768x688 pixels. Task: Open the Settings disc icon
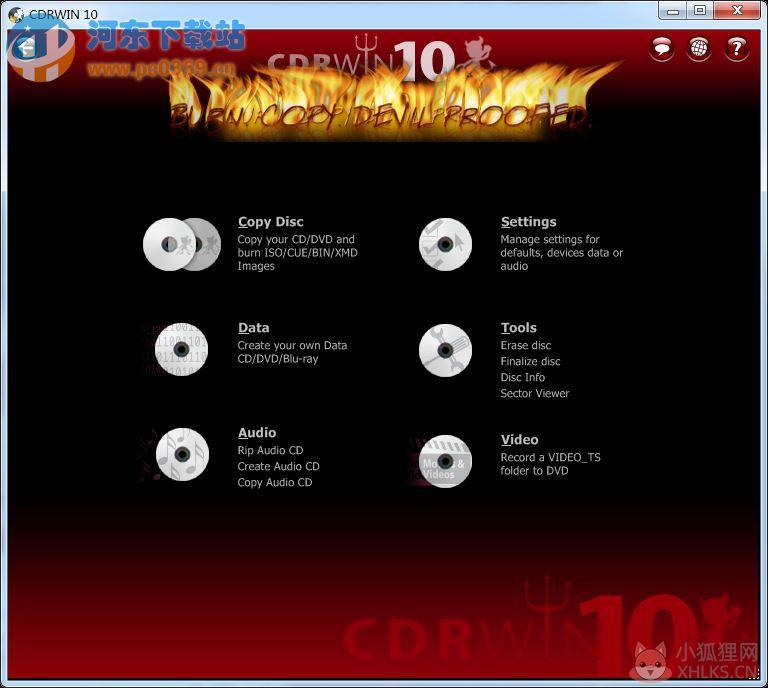[x=445, y=244]
